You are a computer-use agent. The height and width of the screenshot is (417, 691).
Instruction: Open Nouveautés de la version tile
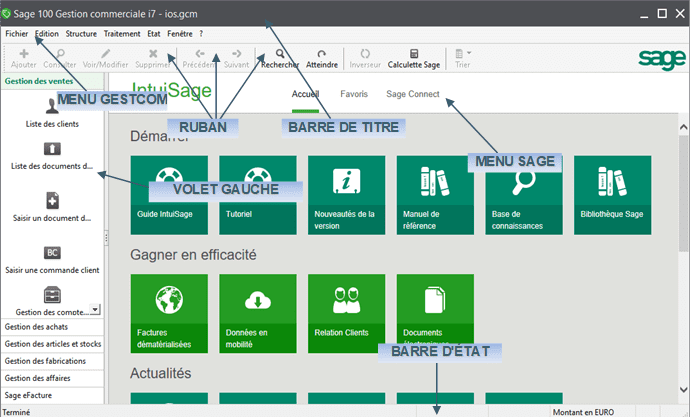pos(346,195)
